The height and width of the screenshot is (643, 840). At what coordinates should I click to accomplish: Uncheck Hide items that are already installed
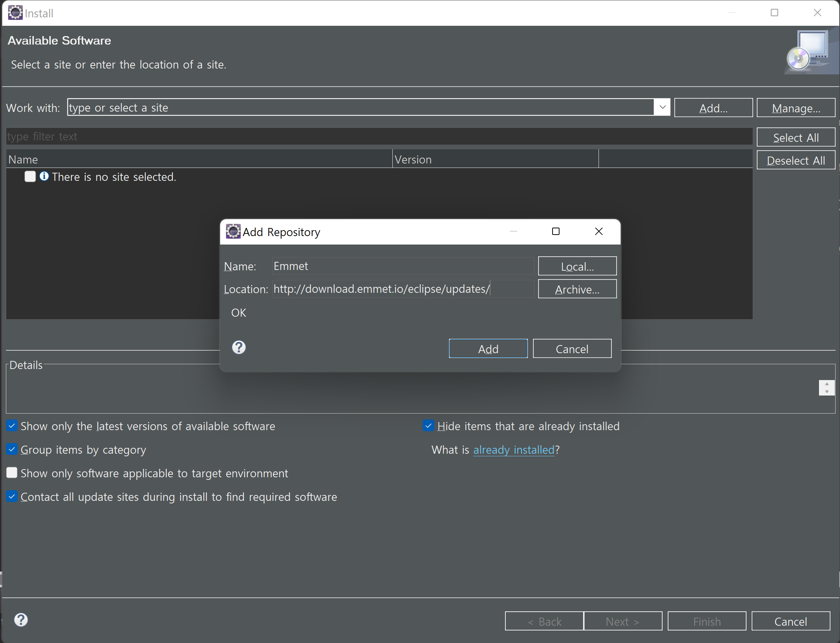[x=428, y=426]
